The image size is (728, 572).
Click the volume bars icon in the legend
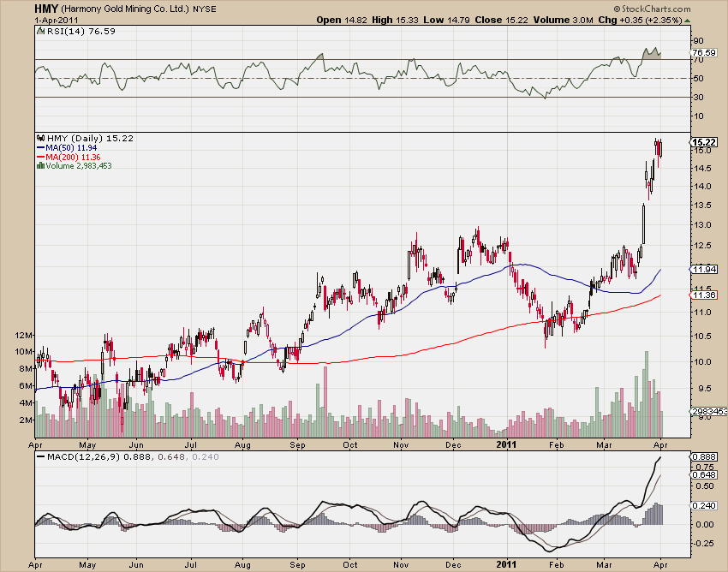click(x=41, y=166)
